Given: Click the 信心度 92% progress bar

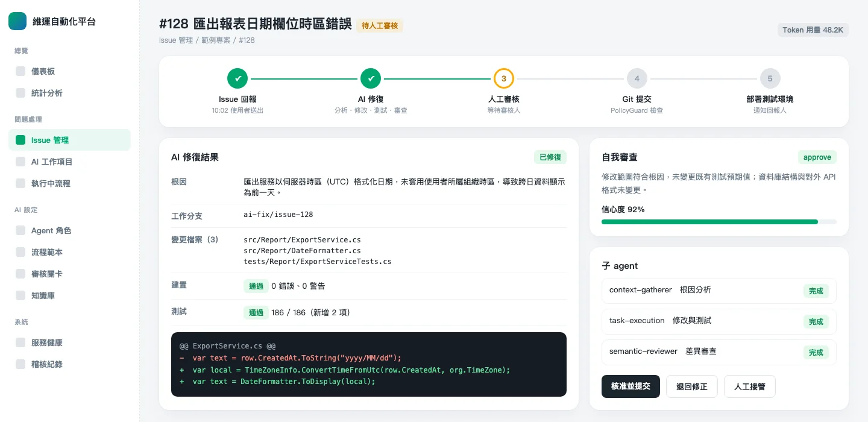Looking at the screenshot, I should (x=719, y=222).
